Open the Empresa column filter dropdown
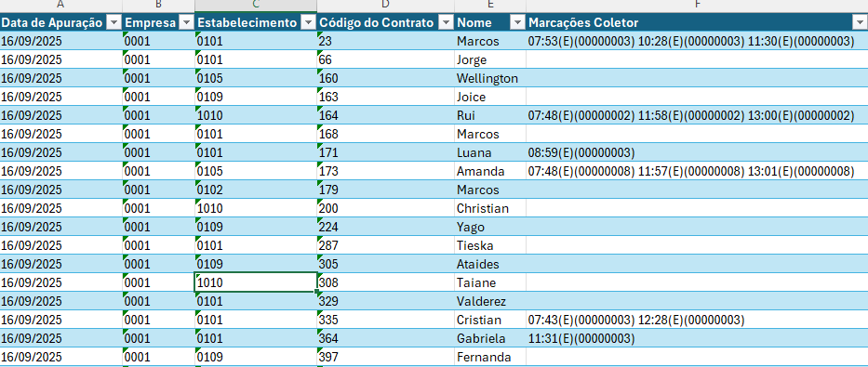 [x=187, y=22]
